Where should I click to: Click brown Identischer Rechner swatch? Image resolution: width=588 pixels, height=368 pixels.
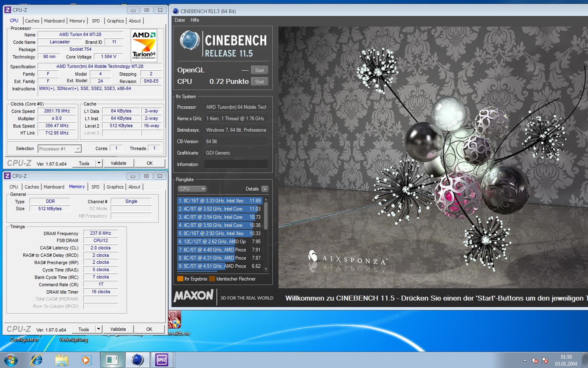pos(212,279)
